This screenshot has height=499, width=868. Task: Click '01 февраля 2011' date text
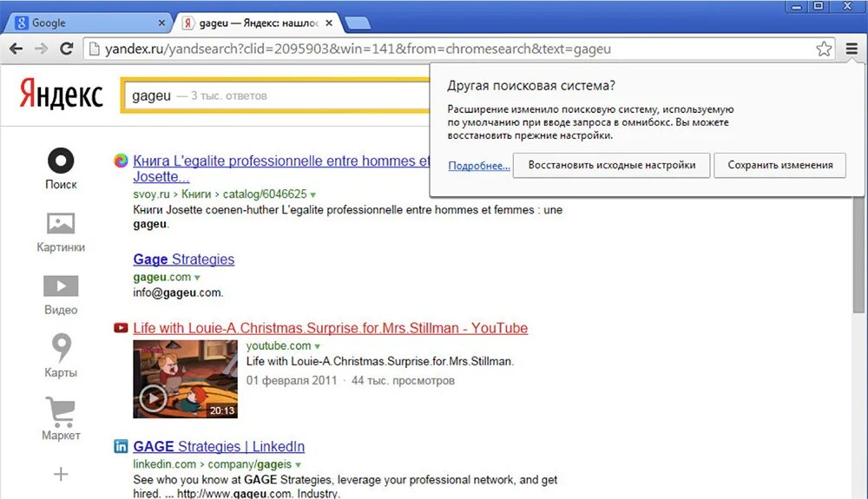coord(292,381)
